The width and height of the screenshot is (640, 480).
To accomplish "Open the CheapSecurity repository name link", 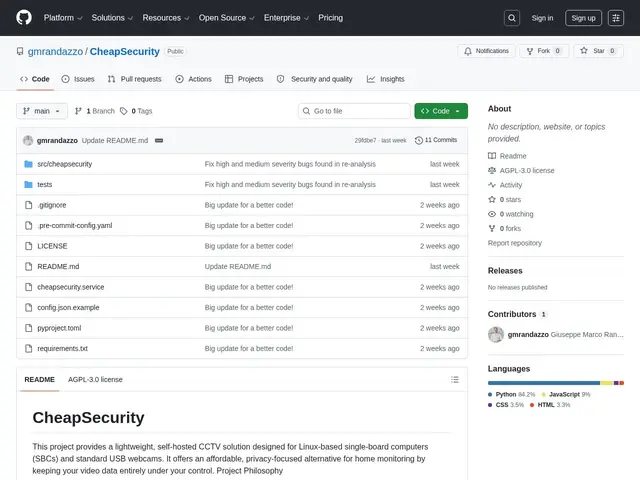I will coord(124,51).
